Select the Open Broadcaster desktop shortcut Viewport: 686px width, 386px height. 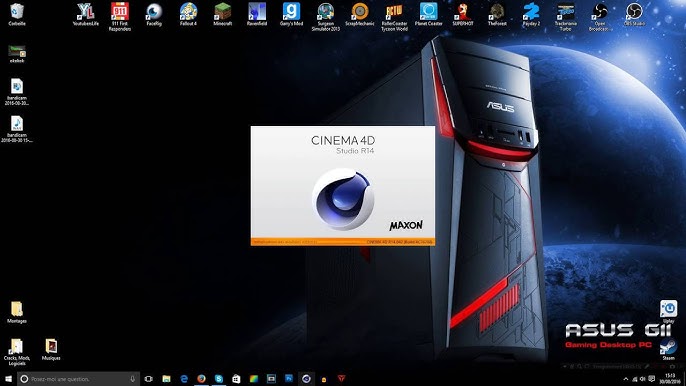click(x=599, y=17)
